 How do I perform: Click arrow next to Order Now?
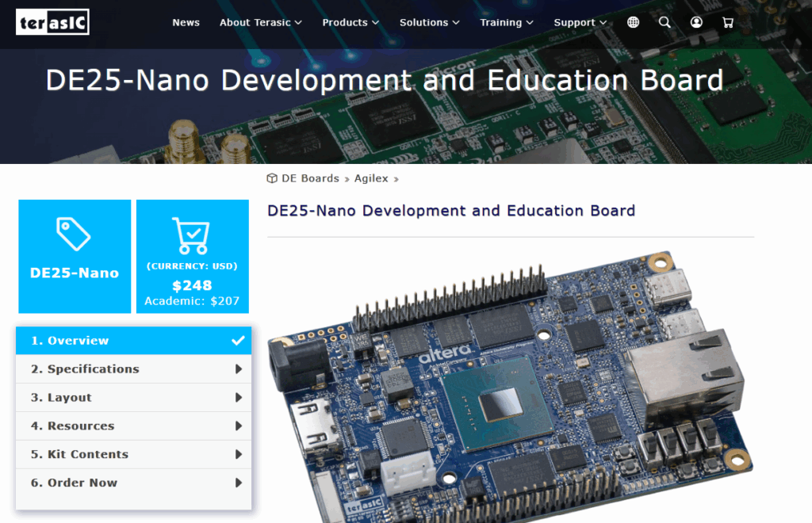coord(239,483)
